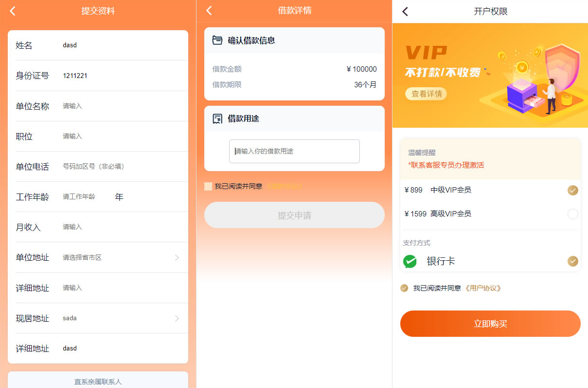
Task: Click the 月收入 input field
Action: 122,227
